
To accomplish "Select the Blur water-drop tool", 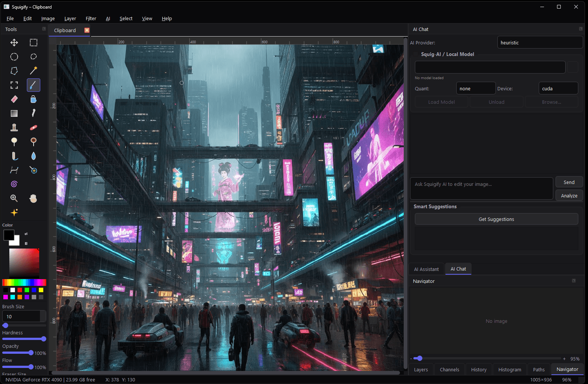I will pos(34,156).
